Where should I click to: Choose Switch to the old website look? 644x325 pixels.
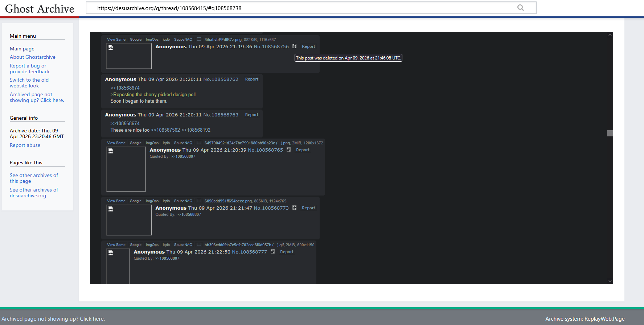tap(29, 83)
